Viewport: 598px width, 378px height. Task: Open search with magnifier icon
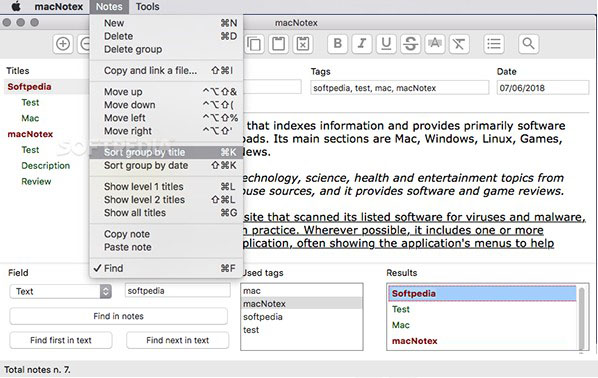pyautogui.click(x=529, y=44)
